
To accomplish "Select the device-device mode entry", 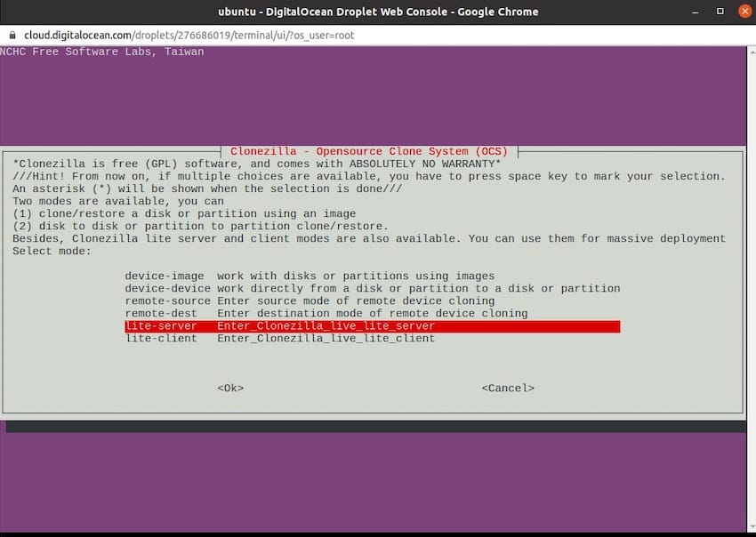I will tap(372, 289).
